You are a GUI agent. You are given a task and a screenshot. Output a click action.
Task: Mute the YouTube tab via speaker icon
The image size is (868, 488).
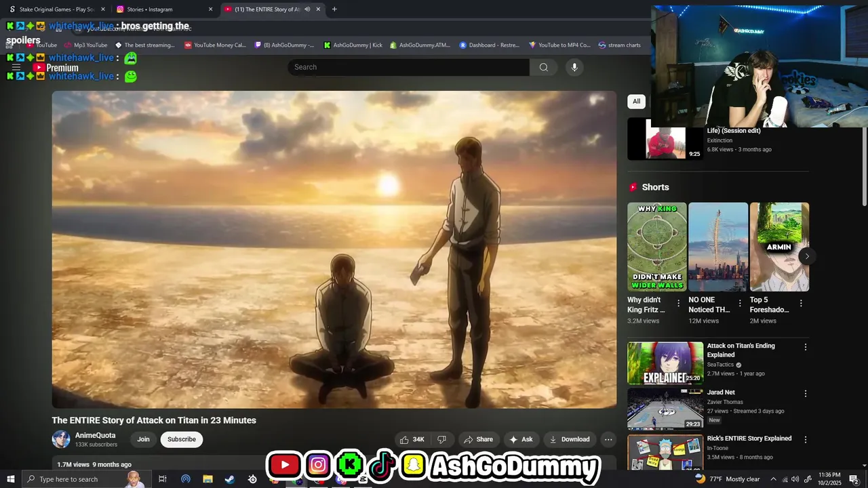307,9
